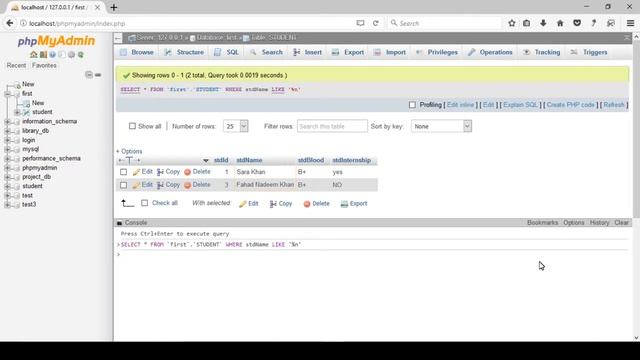Image resolution: width=640 pixels, height=360 pixels.
Task: Click red Delete icon for Fahad Nadeem Khan
Action: click(x=187, y=185)
